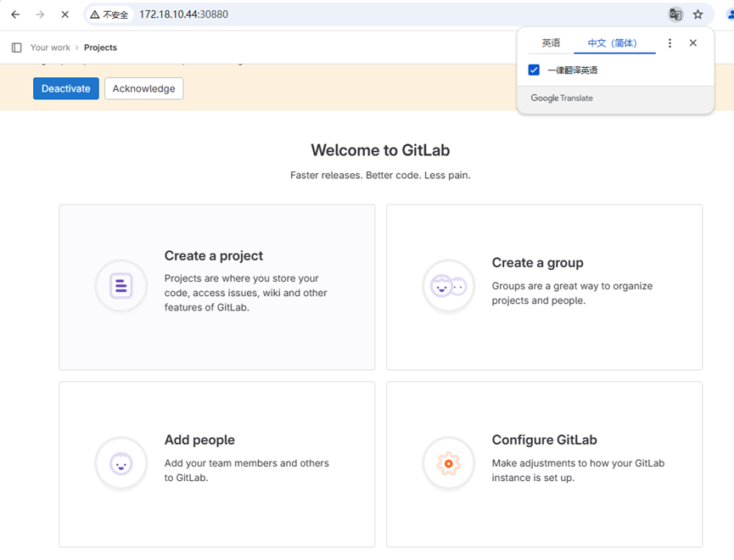The height and width of the screenshot is (560, 734).
Task: Open the Google Translate icon in address bar
Action: [675, 14]
